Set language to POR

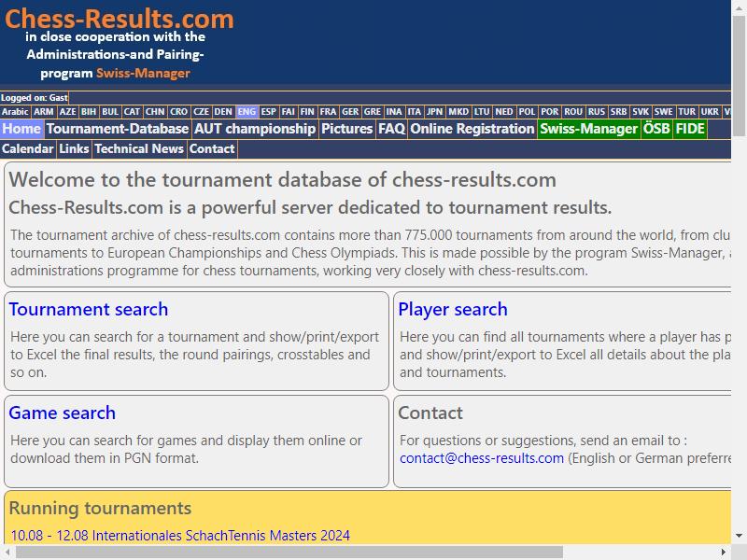550,111
